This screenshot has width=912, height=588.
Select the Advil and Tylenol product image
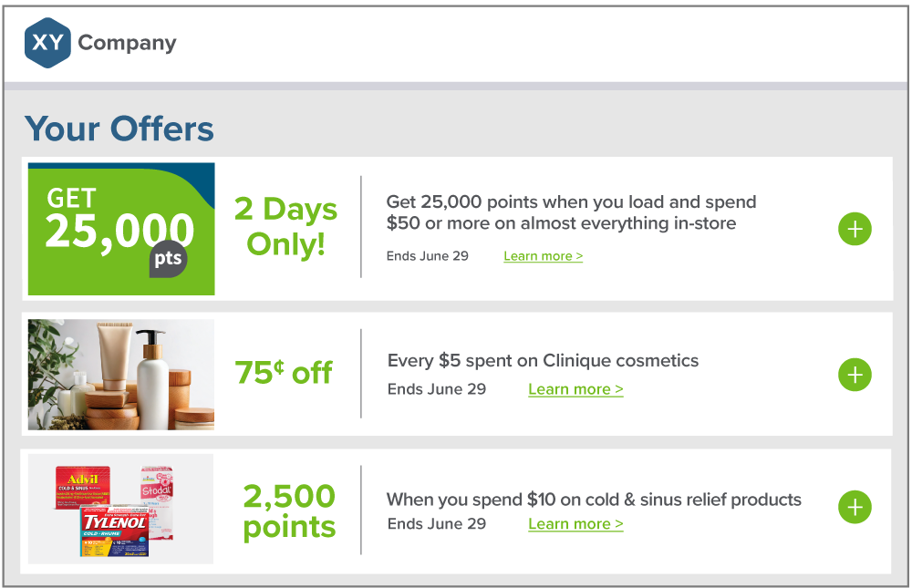pos(120,509)
